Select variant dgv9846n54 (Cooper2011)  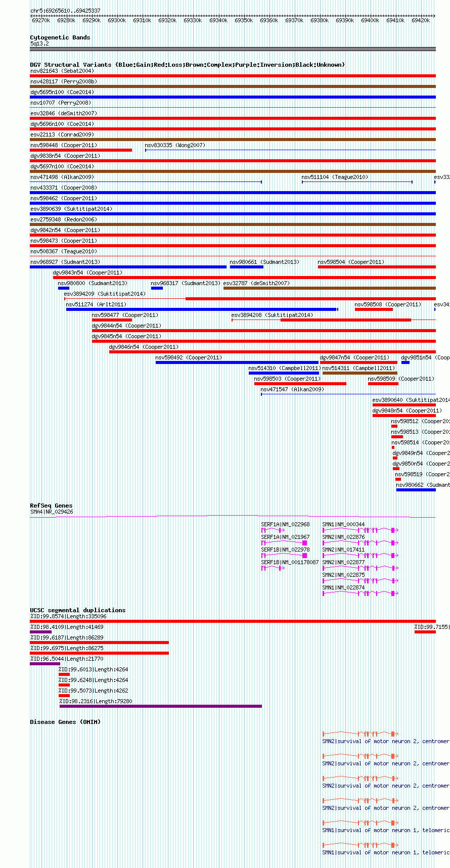click(273, 351)
